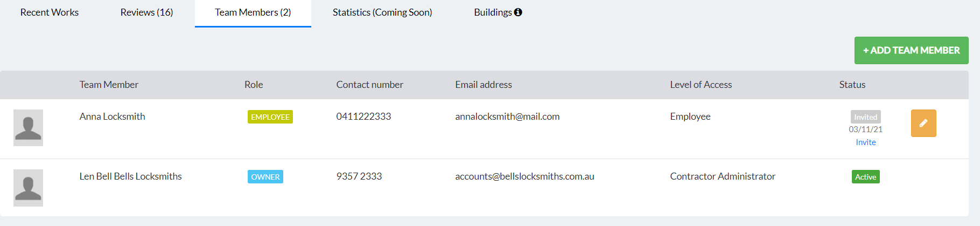Viewport: 980px width, 226px height.
Task: Switch to the Reviews (16) tab
Action: 146,12
